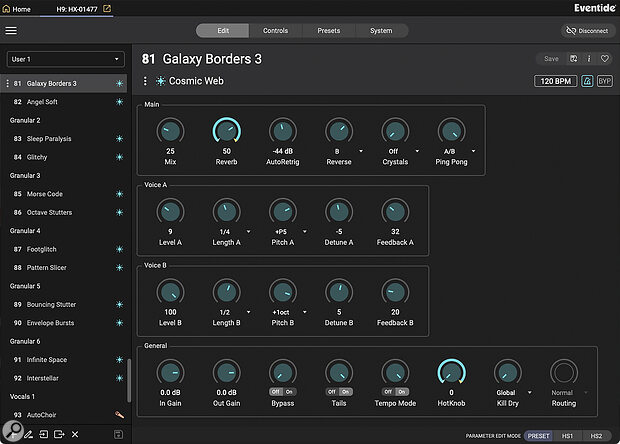Click the In Gain knob
620x444 pixels.
170,372
